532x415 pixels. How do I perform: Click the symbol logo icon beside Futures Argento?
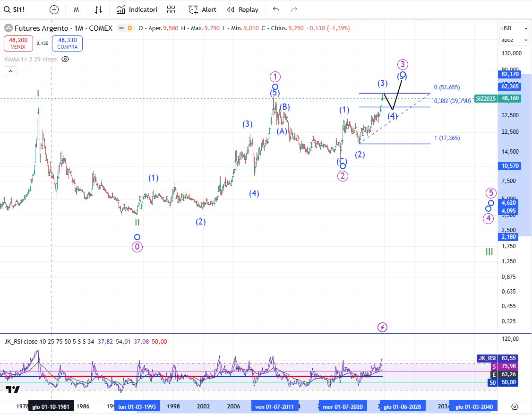tap(8, 28)
